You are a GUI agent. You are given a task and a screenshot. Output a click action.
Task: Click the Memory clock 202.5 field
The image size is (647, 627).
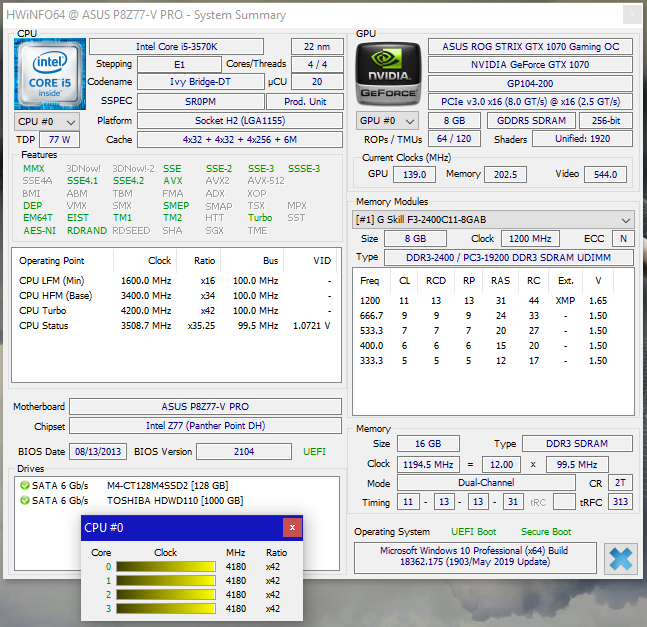[505, 175]
